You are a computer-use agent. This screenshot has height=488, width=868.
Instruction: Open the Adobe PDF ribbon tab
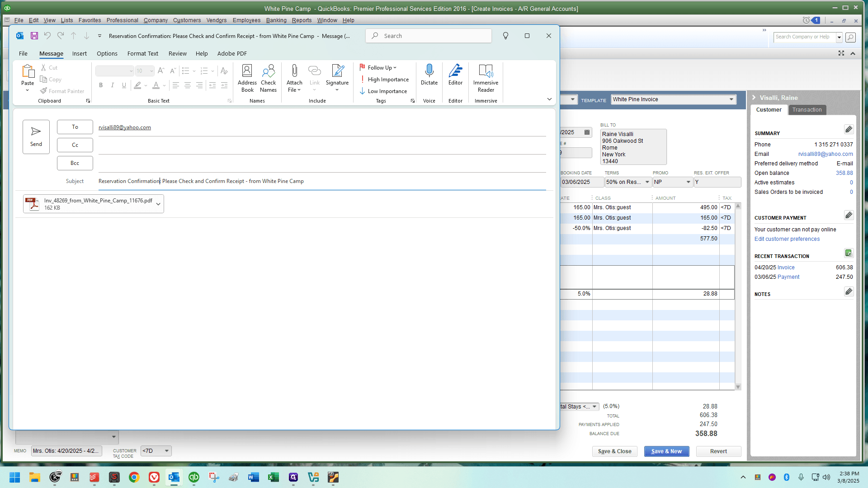232,53
